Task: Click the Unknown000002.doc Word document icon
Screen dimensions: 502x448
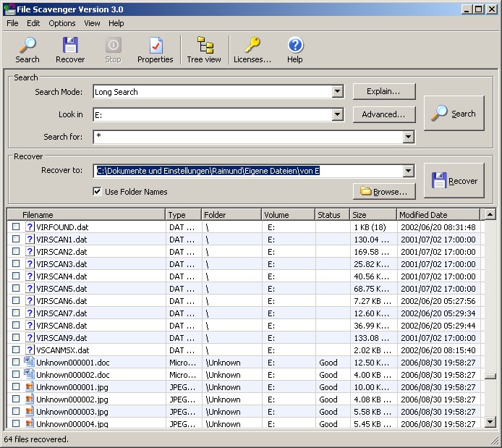Action: pyautogui.click(x=29, y=374)
